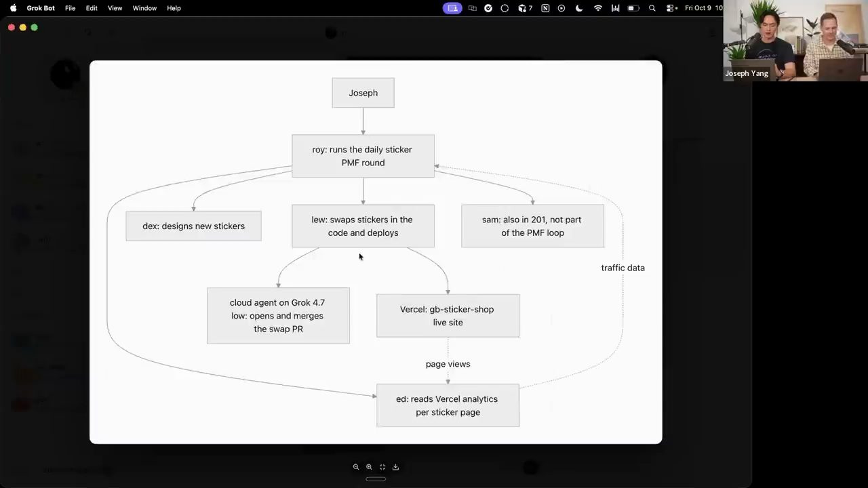Click the 'dex: designs new stickers' node

pyautogui.click(x=193, y=226)
